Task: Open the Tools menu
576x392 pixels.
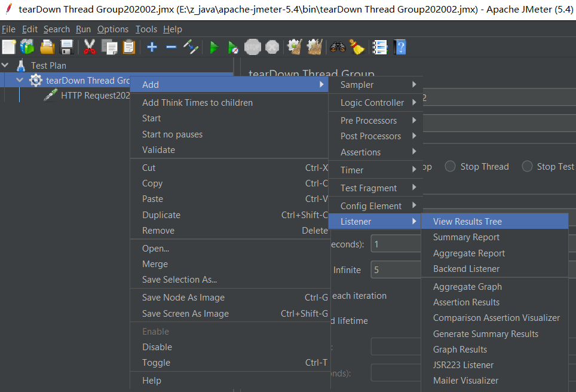Action: [x=146, y=29]
